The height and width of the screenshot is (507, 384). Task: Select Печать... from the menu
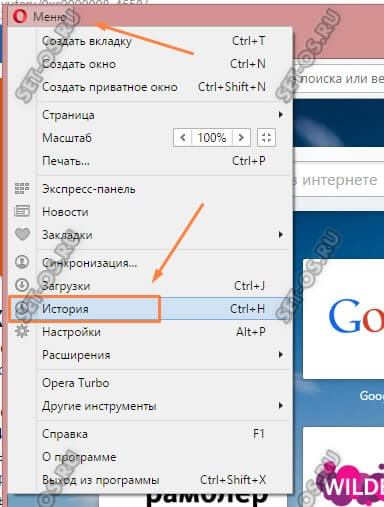click(x=151, y=161)
